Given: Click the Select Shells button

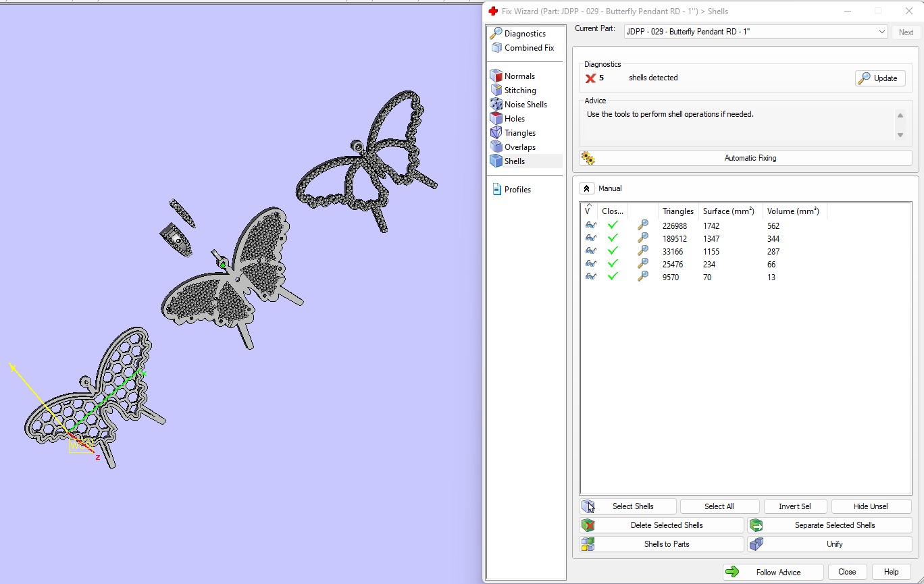Looking at the screenshot, I should 627,506.
